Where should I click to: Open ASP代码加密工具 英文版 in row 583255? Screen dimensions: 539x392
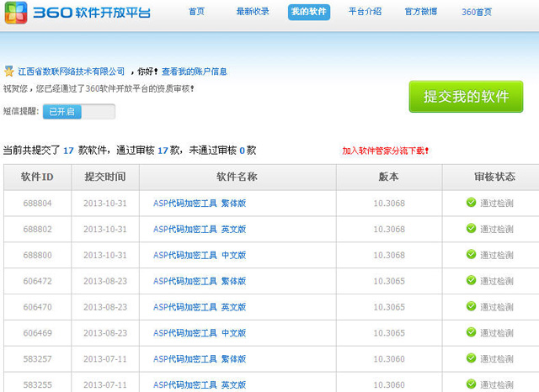click(200, 384)
